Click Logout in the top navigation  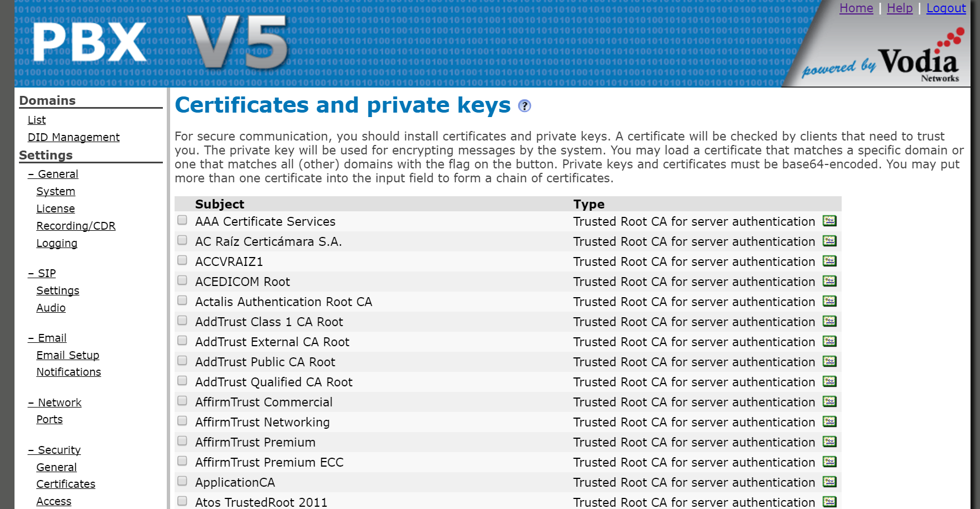pyautogui.click(x=946, y=8)
